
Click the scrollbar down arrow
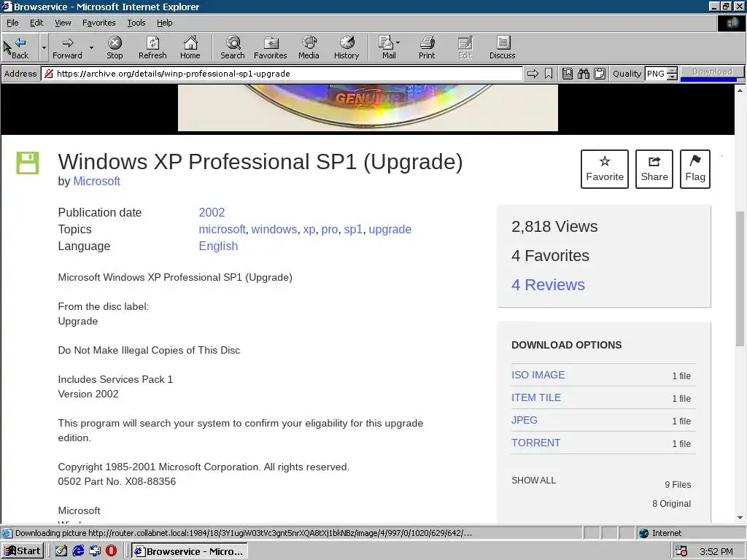tap(740, 518)
